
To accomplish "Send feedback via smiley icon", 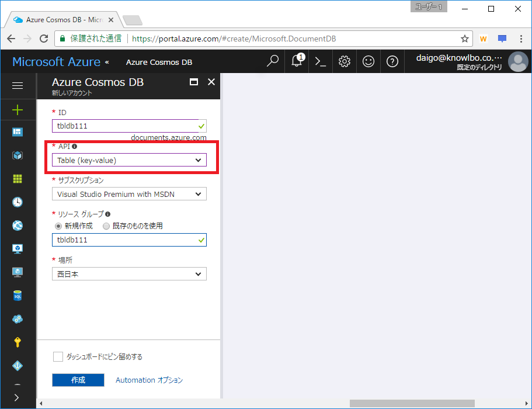I will pyautogui.click(x=368, y=61).
